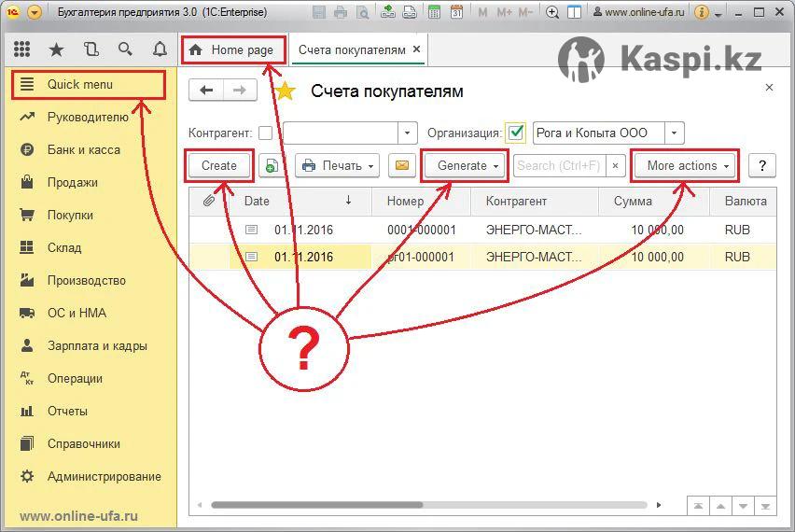This screenshot has width=795, height=532.
Task: Open the sections grid menu icon
Action: point(21,49)
